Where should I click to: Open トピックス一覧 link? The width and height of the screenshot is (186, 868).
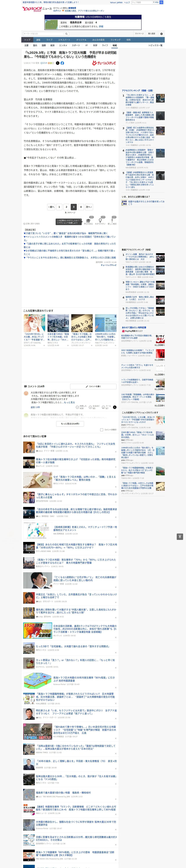coord(155,45)
